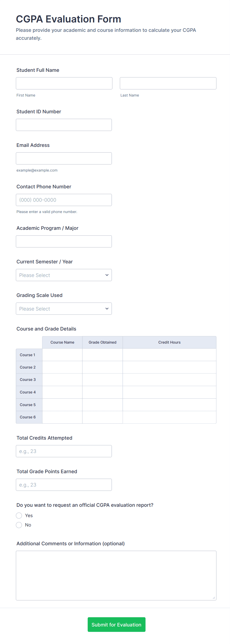Viewport: 230px width, 644px height.
Task: Click Course 3 Credit Hours cell
Action: click(x=169, y=379)
